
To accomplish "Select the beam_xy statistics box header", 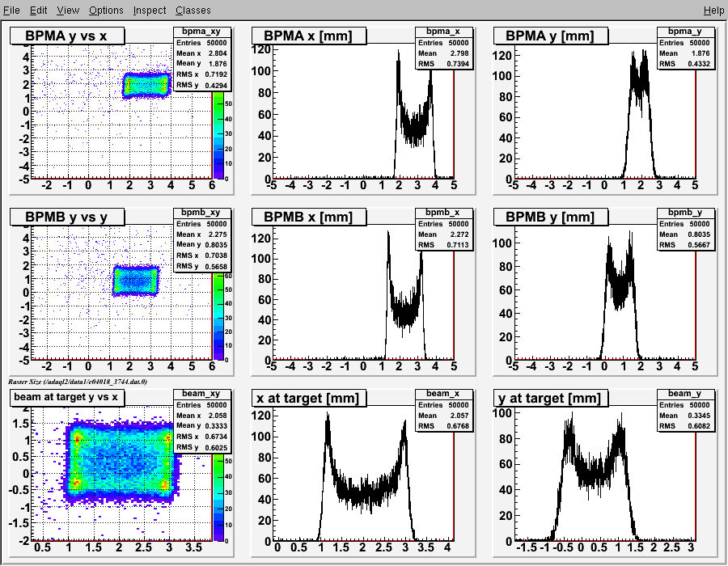I will point(201,394).
